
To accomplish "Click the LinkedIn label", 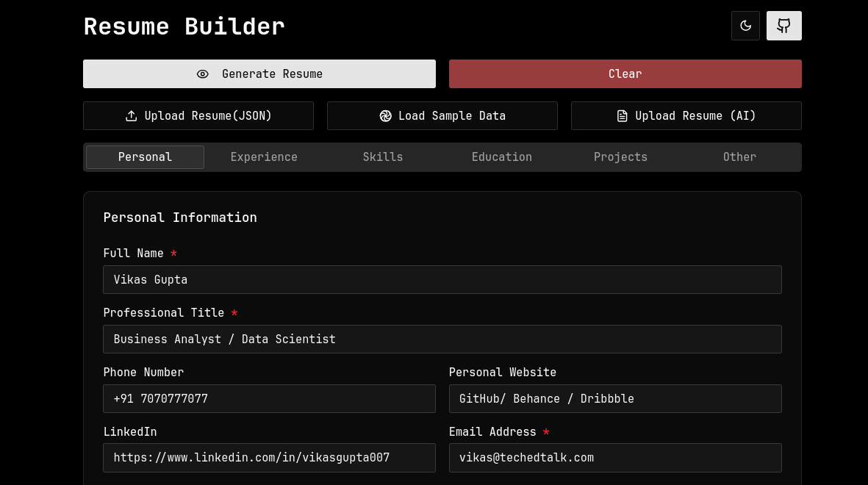I will pyautogui.click(x=130, y=432).
